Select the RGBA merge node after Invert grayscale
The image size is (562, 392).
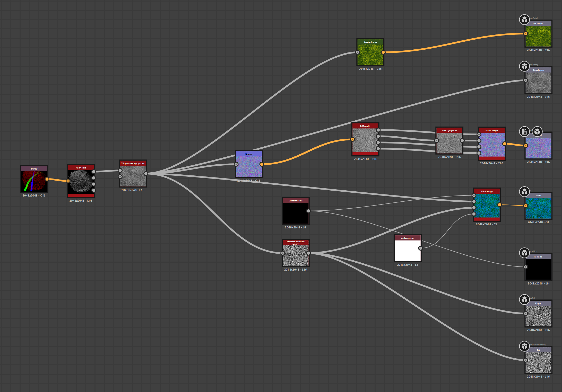click(492, 144)
